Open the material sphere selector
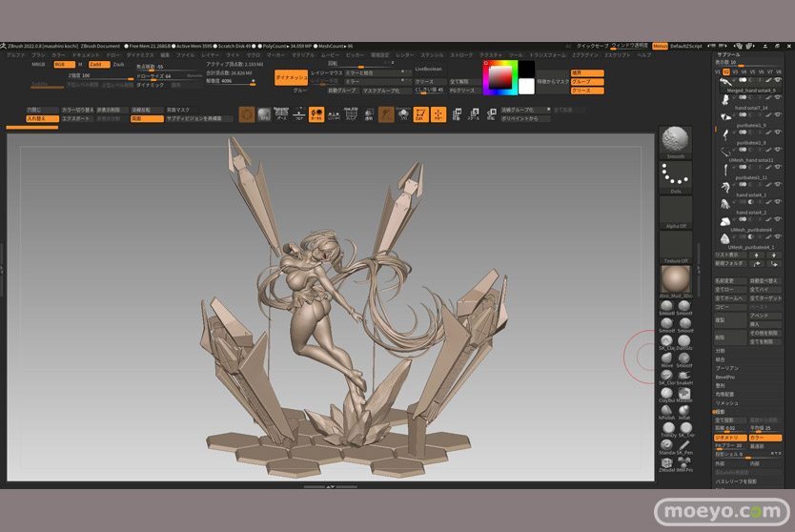 pos(675,279)
